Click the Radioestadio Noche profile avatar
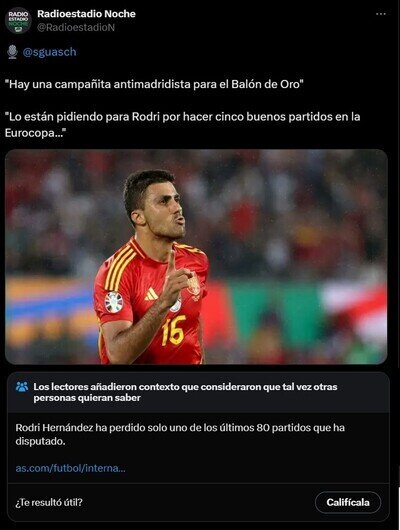 point(18,20)
